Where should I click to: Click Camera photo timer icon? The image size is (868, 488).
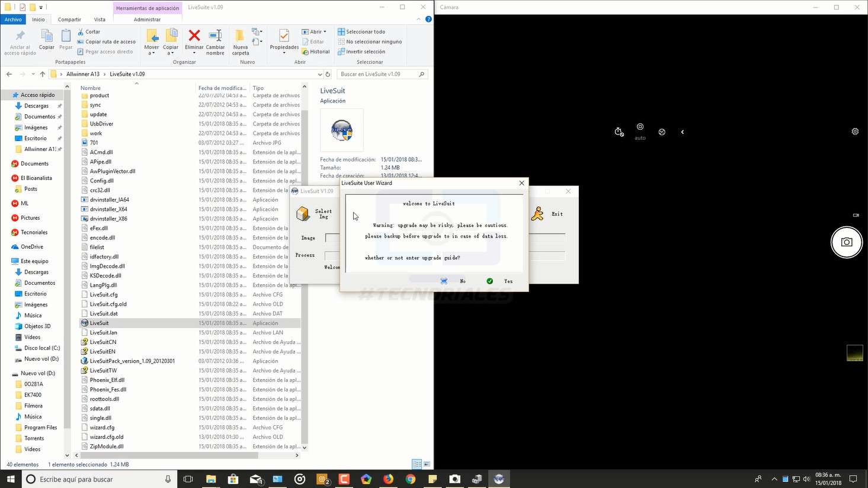(x=619, y=132)
